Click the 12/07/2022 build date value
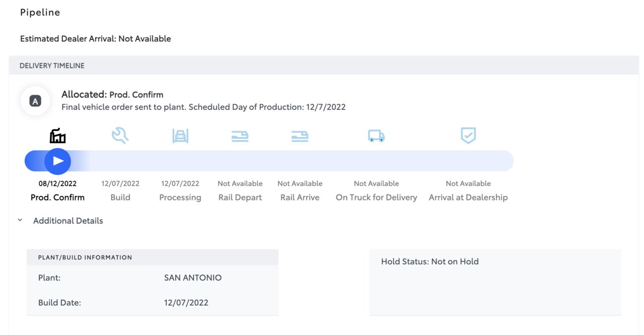 click(186, 303)
